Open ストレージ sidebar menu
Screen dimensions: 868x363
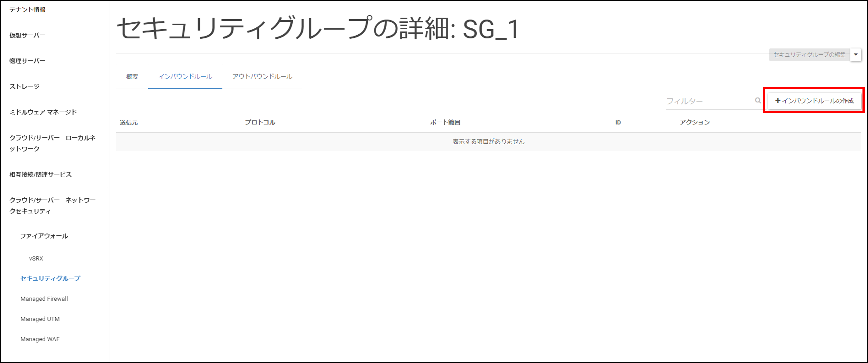24,87
